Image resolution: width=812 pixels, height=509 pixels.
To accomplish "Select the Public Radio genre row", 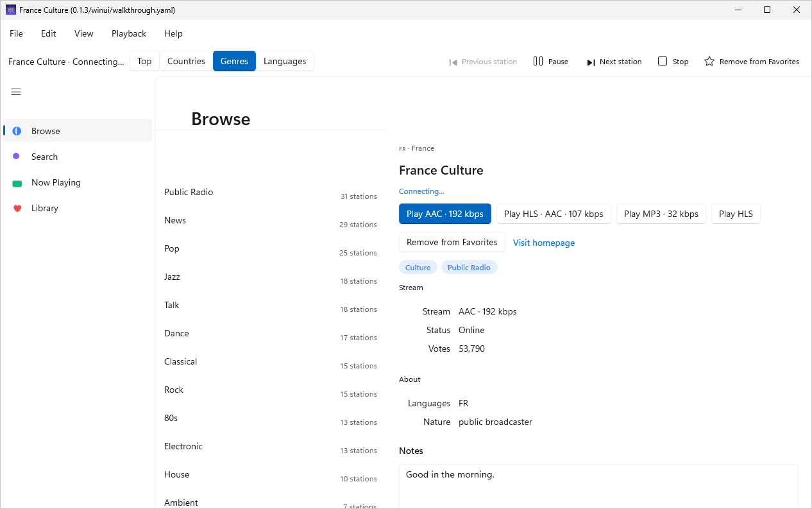I will tap(271, 192).
